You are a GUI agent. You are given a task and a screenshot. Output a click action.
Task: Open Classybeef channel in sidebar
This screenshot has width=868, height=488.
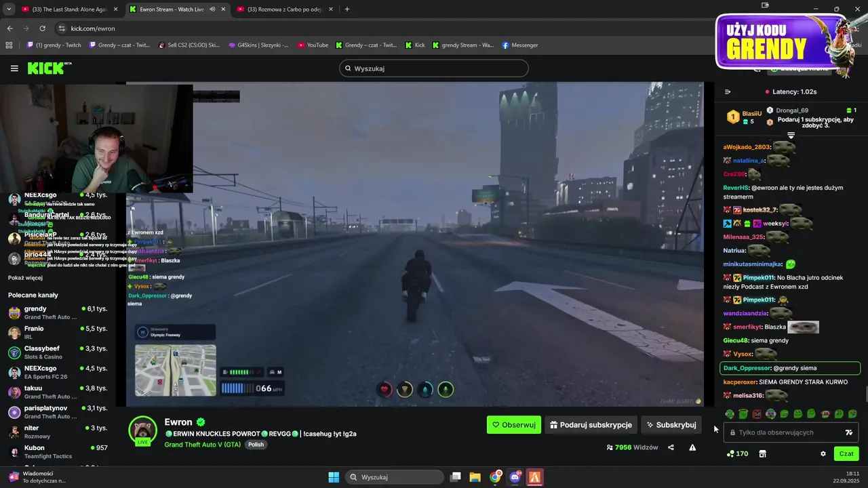coord(57,352)
